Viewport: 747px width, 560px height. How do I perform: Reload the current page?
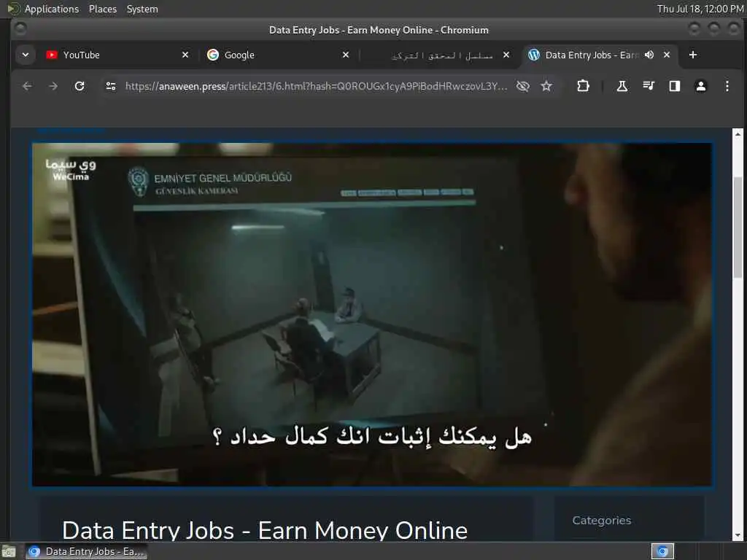(80, 86)
